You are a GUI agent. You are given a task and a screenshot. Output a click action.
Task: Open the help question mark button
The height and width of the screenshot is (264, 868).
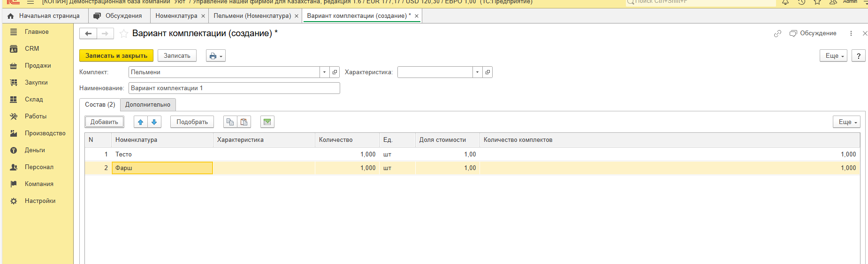pos(858,56)
